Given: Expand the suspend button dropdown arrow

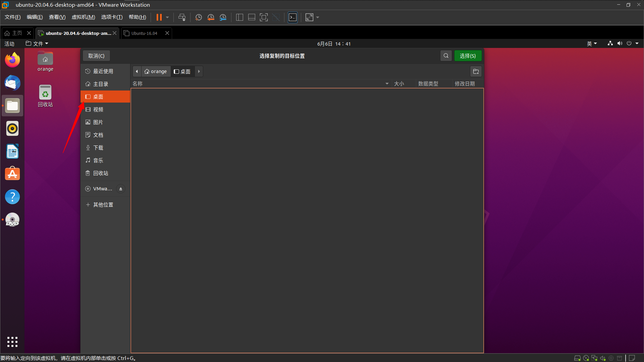Looking at the screenshot, I should click(167, 17).
